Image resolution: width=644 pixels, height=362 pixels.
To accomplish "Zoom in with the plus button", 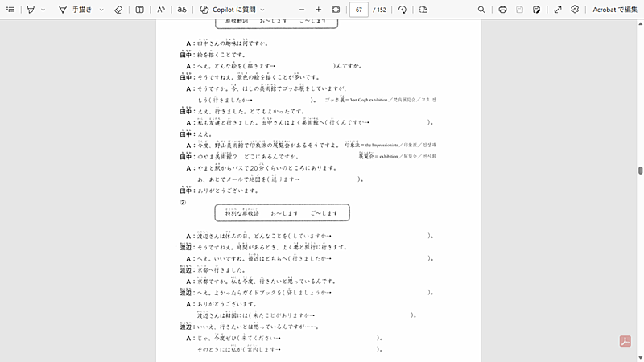I will (x=319, y=10).
